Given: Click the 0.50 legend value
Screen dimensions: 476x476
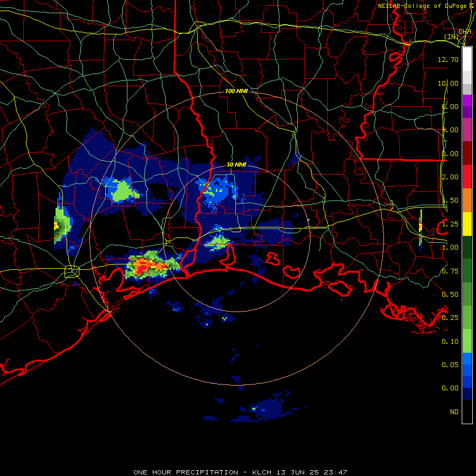Looking at the screenshot, I should tap(450, 295).
